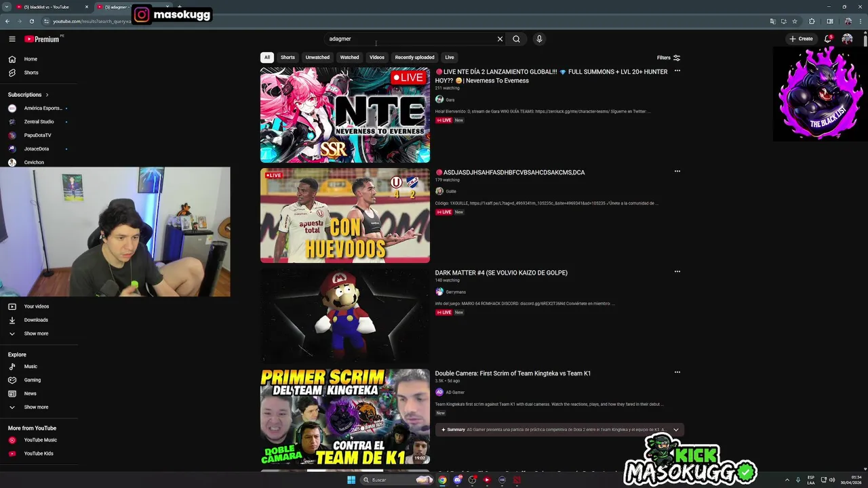Open the YouTube guide hamburger menu
The height and width of the screenshot is (488, 868).
click(12, 39)
